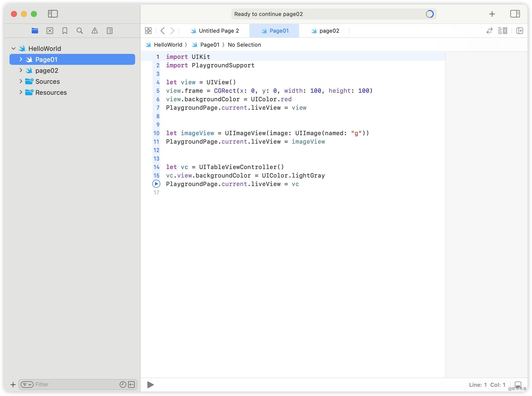This screenshot has height=396, width=532.
Task: Expand the Resources folder
Action: (x=21, y=92)
